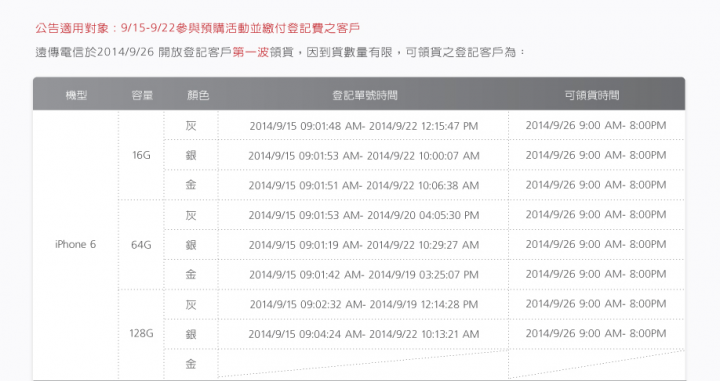
Task: Click registration time ending 12:14:28 PM
Action: (364, 304)
